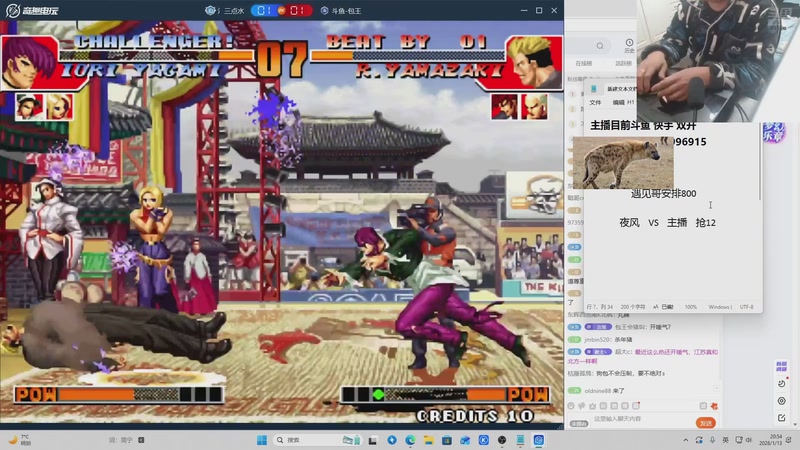Click the highlighted active app on taskbar

(539, 440)
